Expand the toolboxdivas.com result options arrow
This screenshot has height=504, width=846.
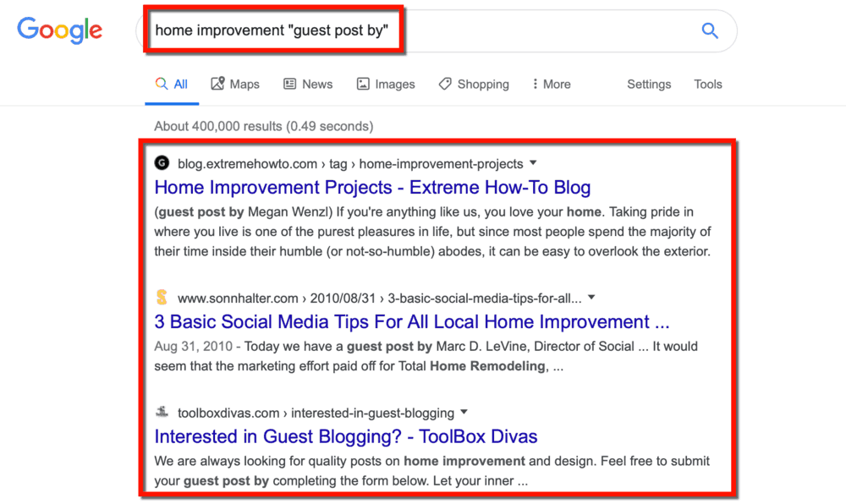point(463,413)
